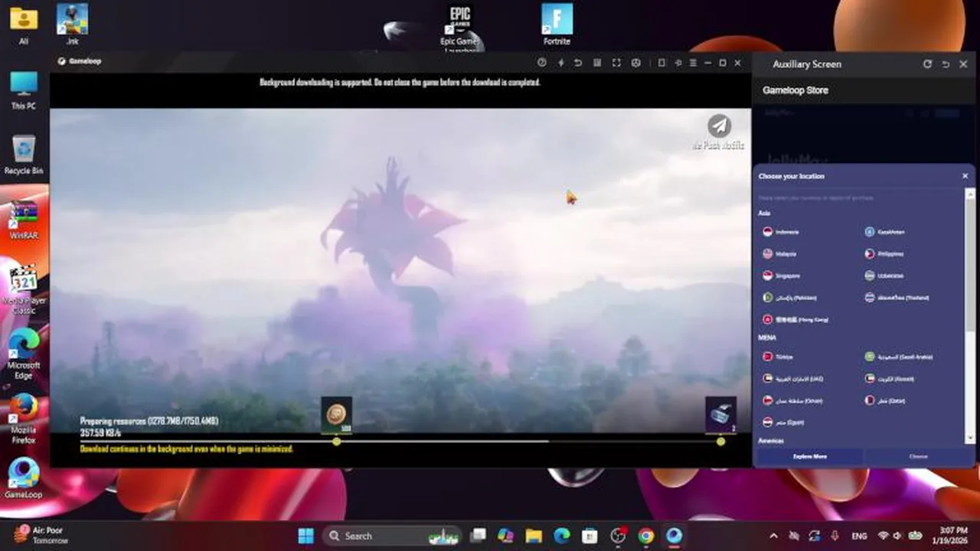Viewport: 980px width, 551px height.
Task: Click the Choose button in location dialog
Action: [x=918, y=456]
